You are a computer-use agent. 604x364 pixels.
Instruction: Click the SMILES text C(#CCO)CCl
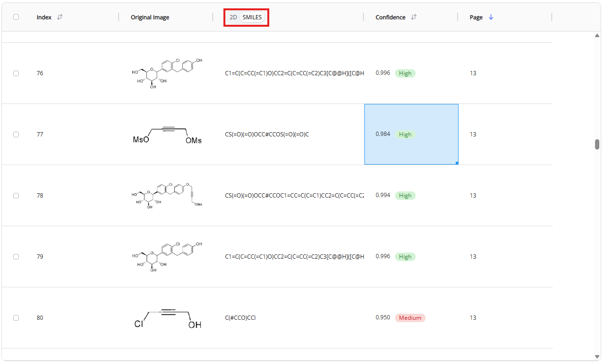click(240, 318)
